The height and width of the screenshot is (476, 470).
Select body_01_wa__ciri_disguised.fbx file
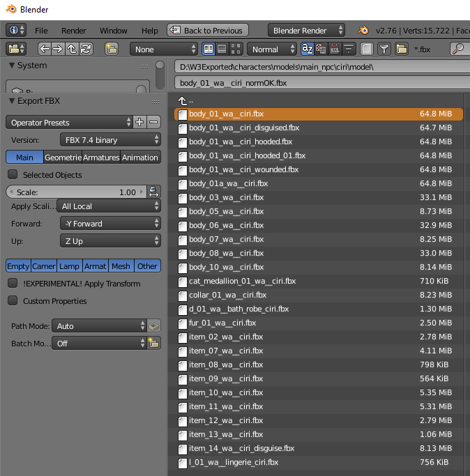pos(319,128)
